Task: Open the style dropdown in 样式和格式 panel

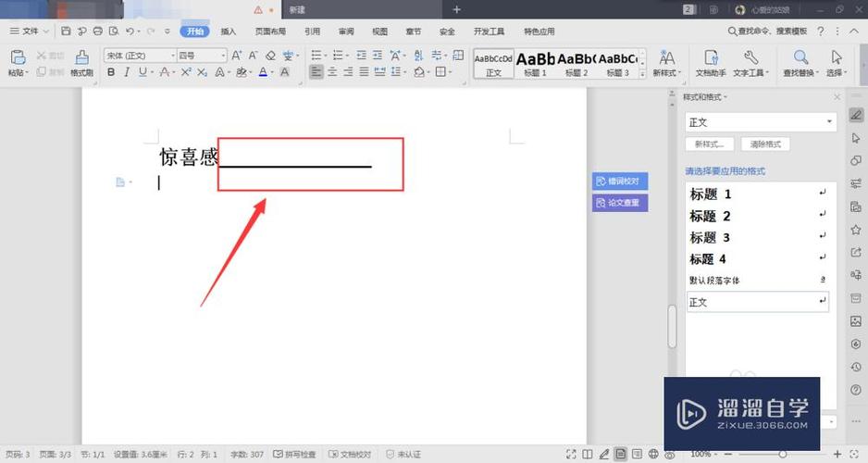Action: (x=829, y=122)
